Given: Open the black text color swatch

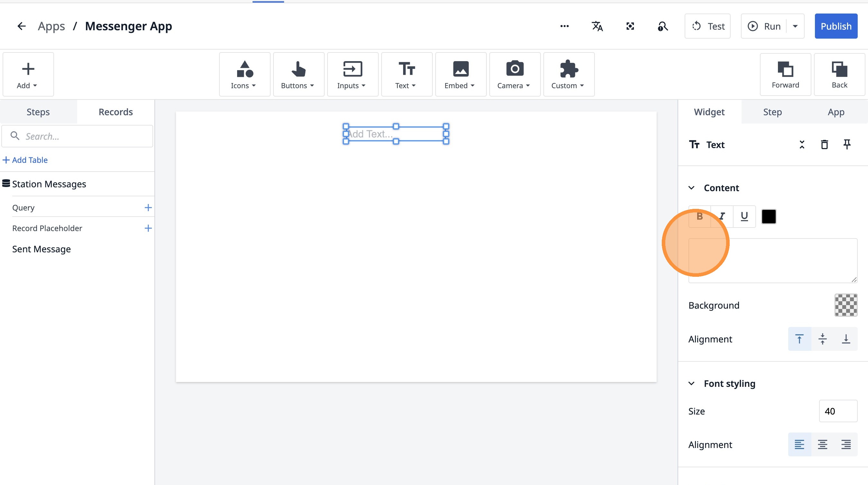Looking at the screenshot, I should coord(769,216).
